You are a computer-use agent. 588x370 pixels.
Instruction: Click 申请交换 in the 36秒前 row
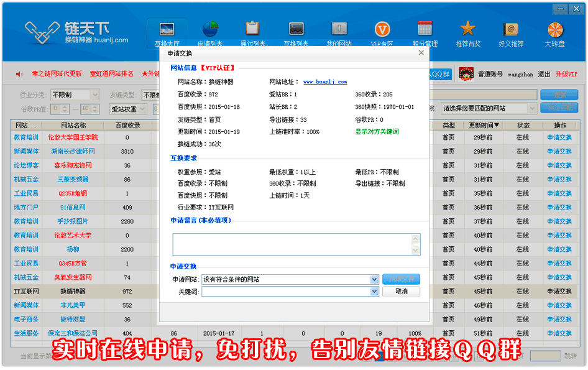[559, 207]
